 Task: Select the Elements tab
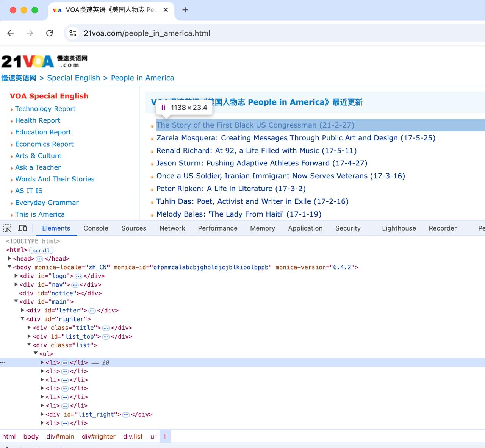coord(56,228)
